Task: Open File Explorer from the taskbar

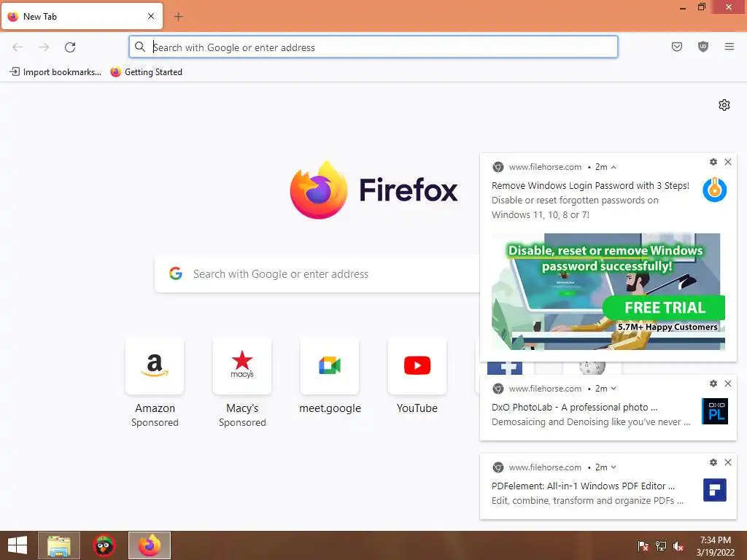Action: point(59,545)
